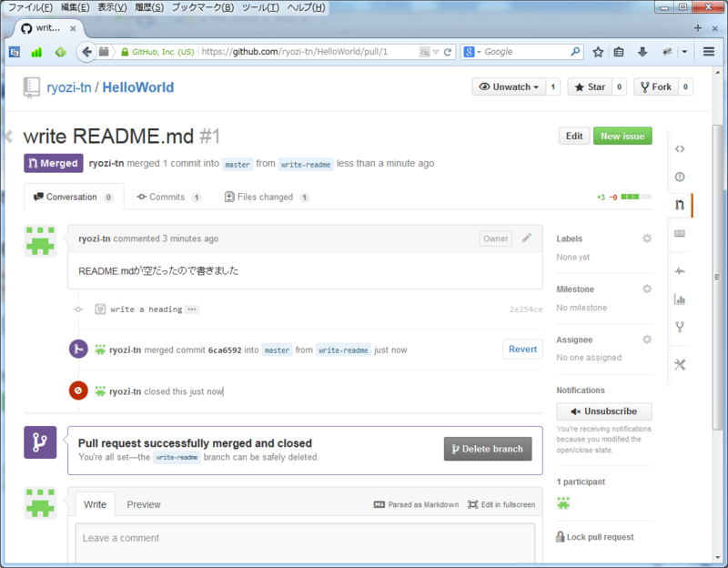Click the collapse arrow left of the title
728x568 pixels.
click(8, 137)
